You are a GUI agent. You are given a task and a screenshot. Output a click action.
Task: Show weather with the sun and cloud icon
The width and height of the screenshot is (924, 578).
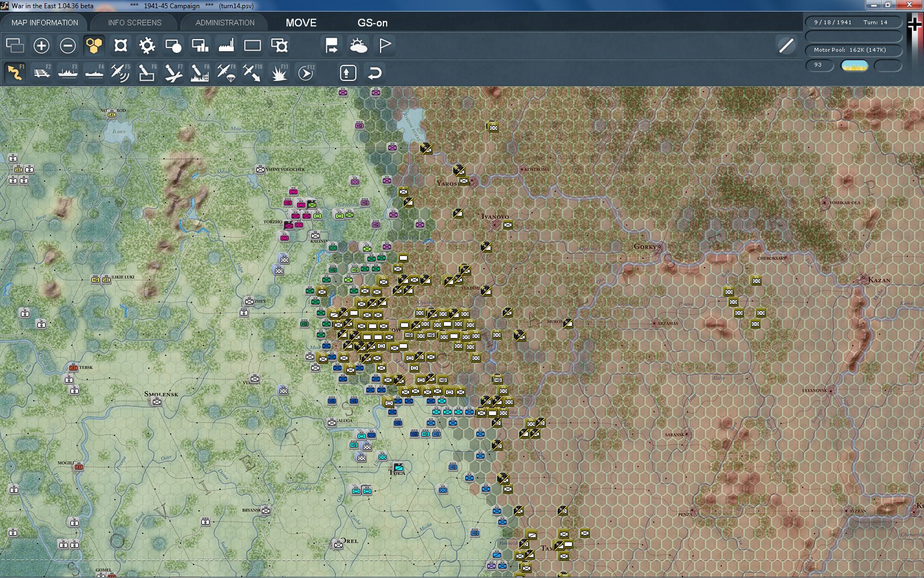pyautogui.click(x=359, y=45)
